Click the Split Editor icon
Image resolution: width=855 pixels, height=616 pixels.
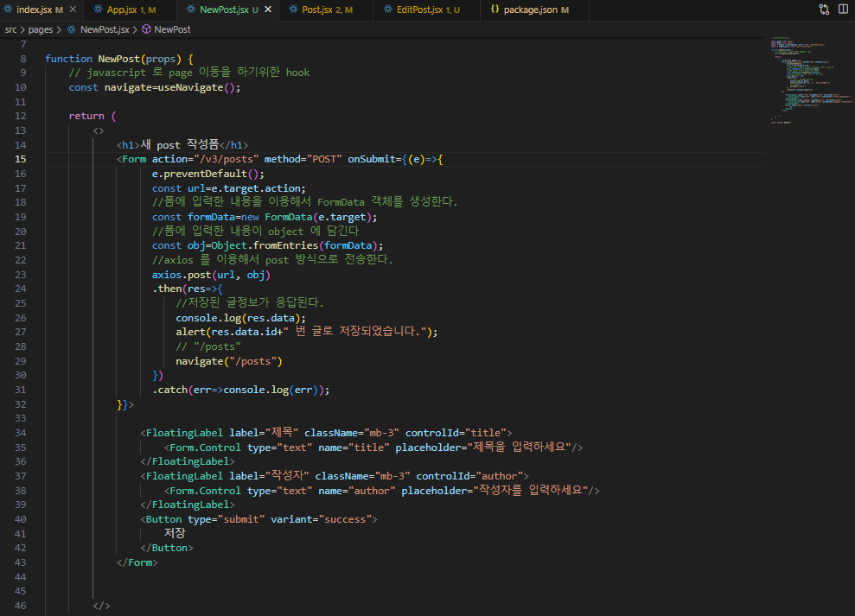(843, 10)
